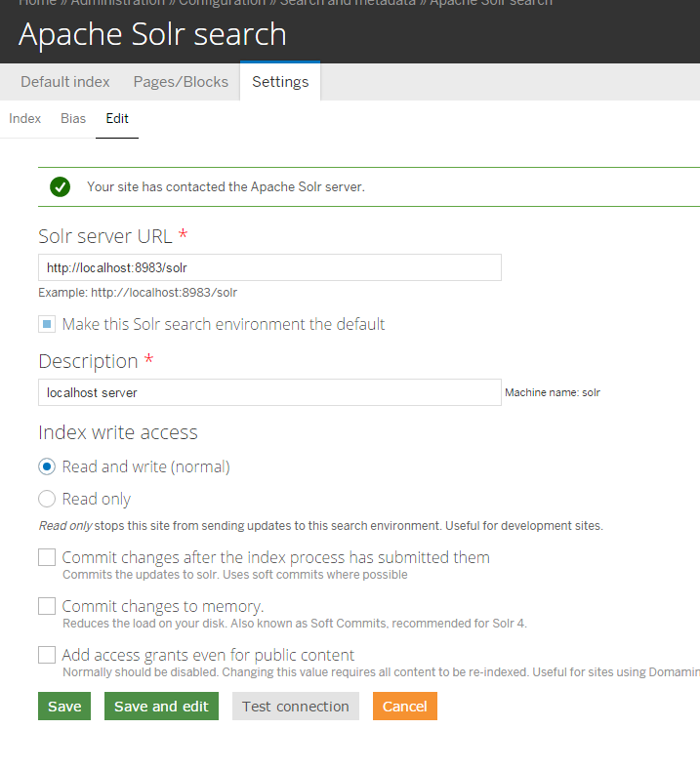Viewport: 700px width, 769px height.
Task: Click the Normally should be disabled description text
Action: coord(381,671)
